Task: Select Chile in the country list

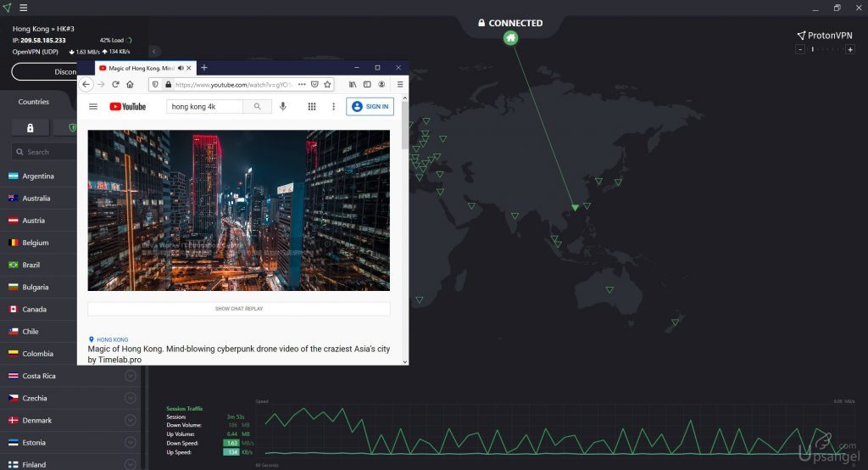Action: (39, 332)
